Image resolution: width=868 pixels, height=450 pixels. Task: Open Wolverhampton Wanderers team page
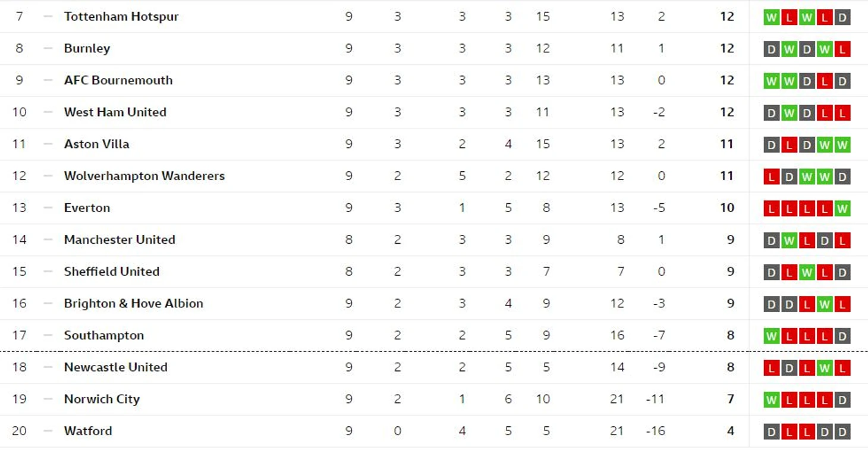click(x=144, y=176)
